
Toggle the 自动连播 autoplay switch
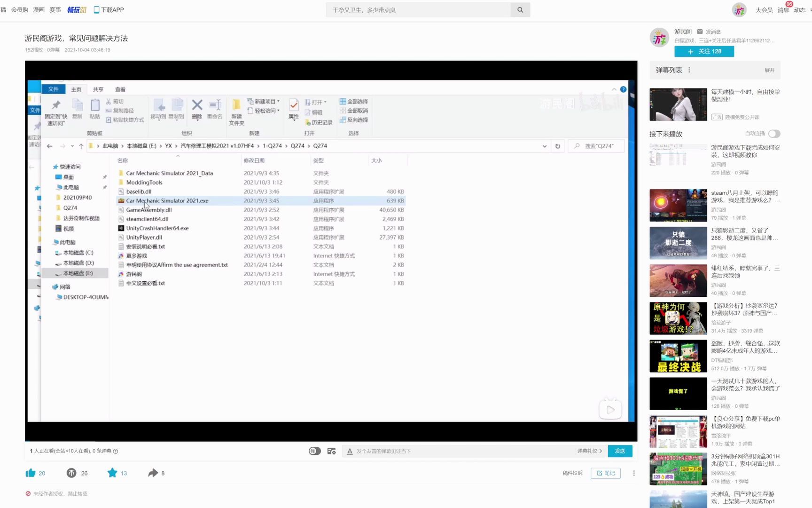coord(774,134)
